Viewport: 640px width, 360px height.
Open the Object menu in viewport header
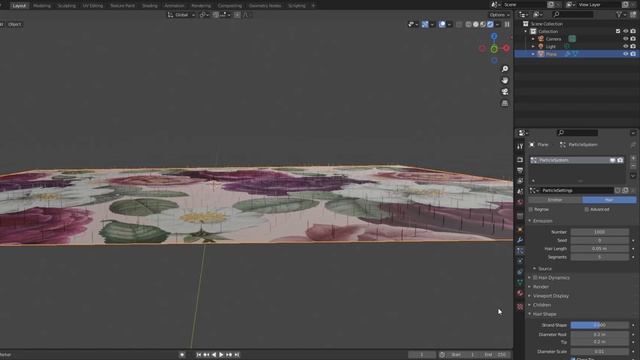pos(14,24)
